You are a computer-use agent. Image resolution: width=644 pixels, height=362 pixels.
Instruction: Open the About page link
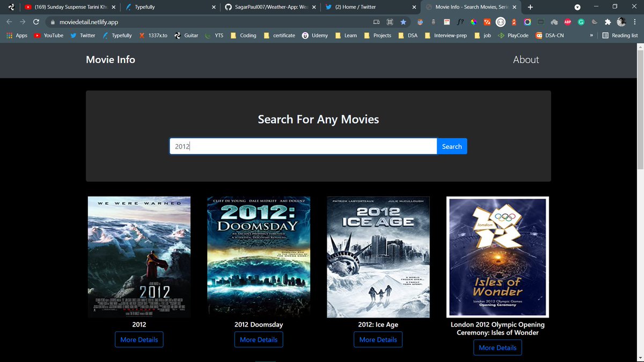pos(526,60)
